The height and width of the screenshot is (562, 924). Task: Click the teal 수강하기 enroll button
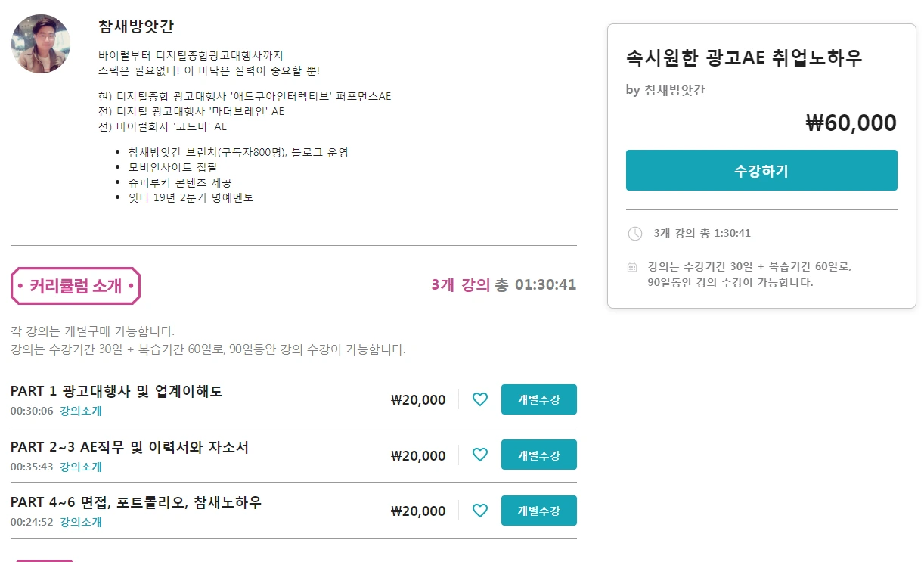[x=761, y=169]
